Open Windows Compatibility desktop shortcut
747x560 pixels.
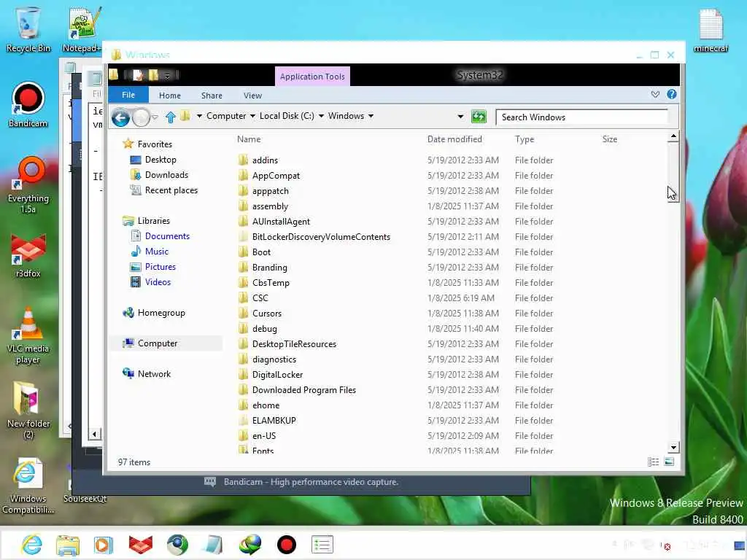click(28, 486)
